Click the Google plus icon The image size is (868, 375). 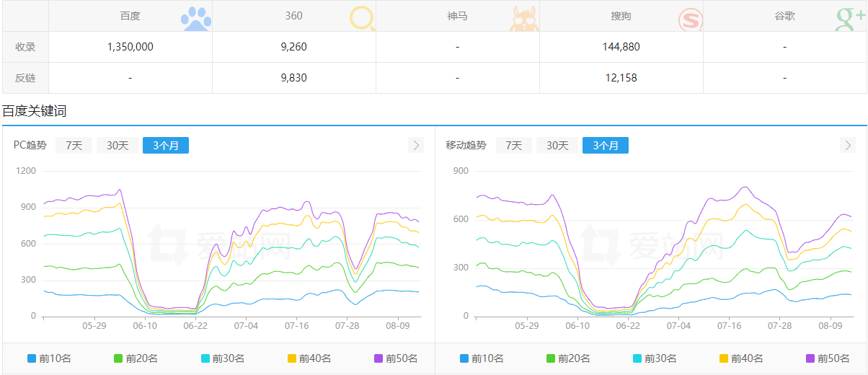851,19
